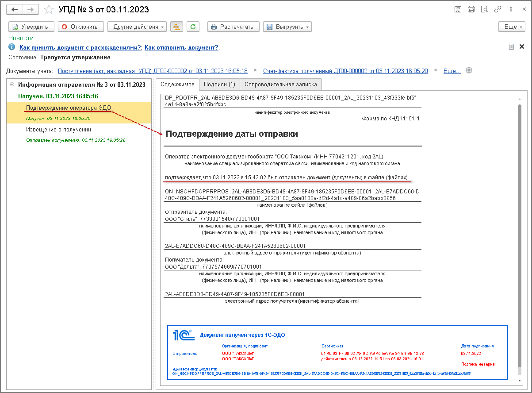The width and height of the screenshot is (532, 393).
Task: Click heading Подтверждение даты отправки
Action: click(x=232, y=134)
